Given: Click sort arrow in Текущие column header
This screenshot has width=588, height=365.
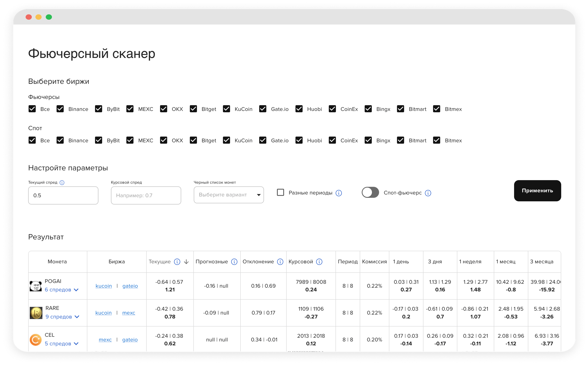Looking at the screenshot, I should [186, 262].
